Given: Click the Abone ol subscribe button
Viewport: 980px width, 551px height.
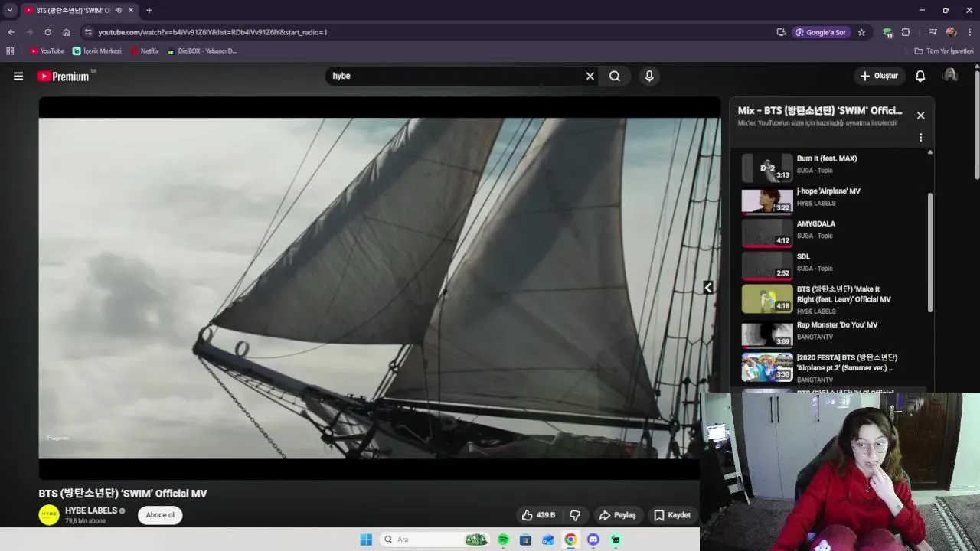Looking at the screenshot, I should pos(160,515).
